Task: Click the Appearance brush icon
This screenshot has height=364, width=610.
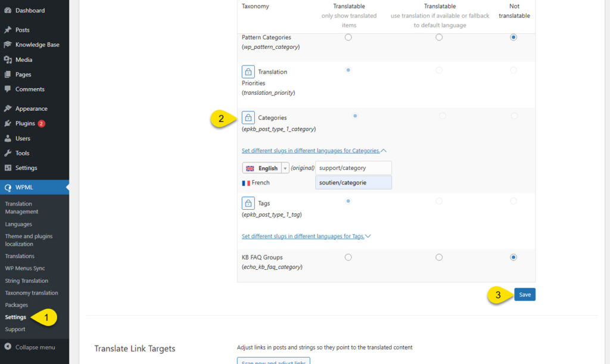Action: pyautogui.click(x=7, y=108)
